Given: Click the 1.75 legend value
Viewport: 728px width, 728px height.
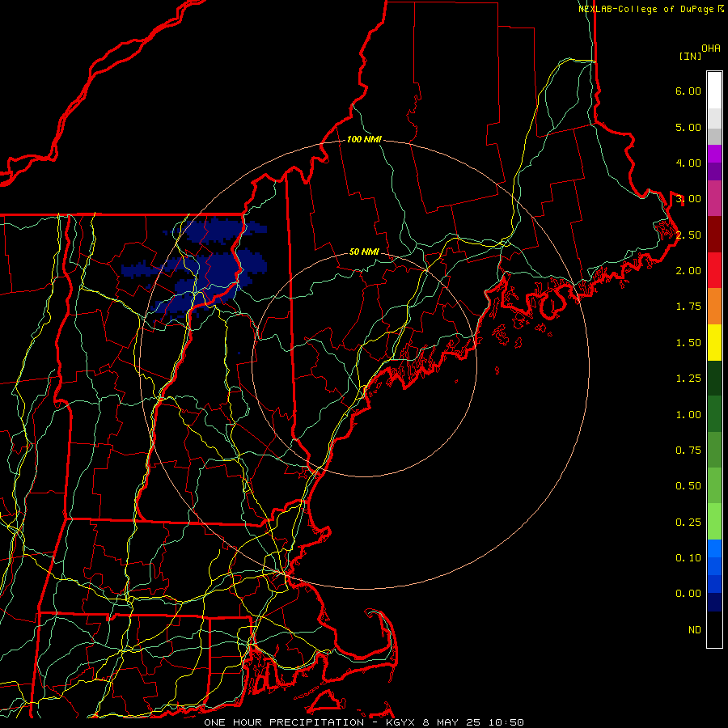Looking at the screenshot, I should (x=688, y=307).
